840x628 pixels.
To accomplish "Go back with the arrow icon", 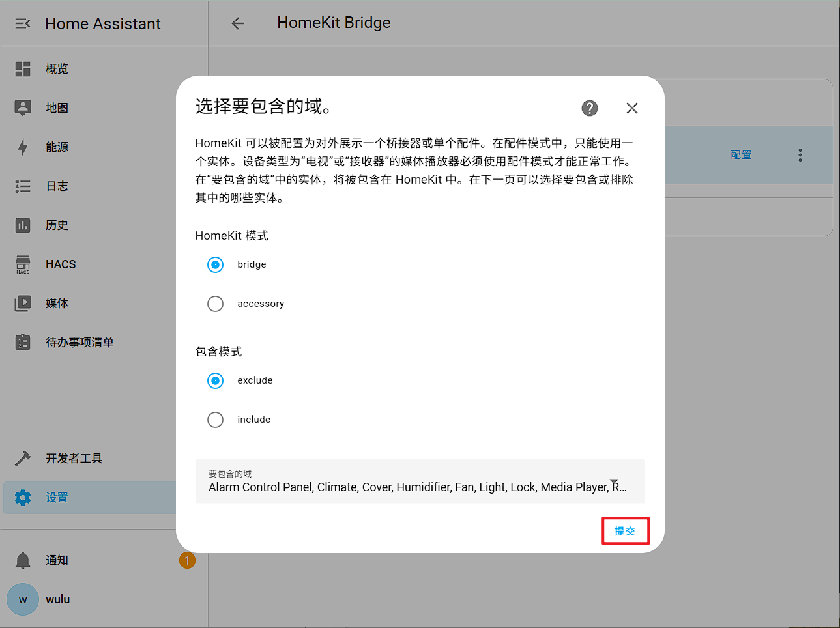I will (x=238, y=23).
